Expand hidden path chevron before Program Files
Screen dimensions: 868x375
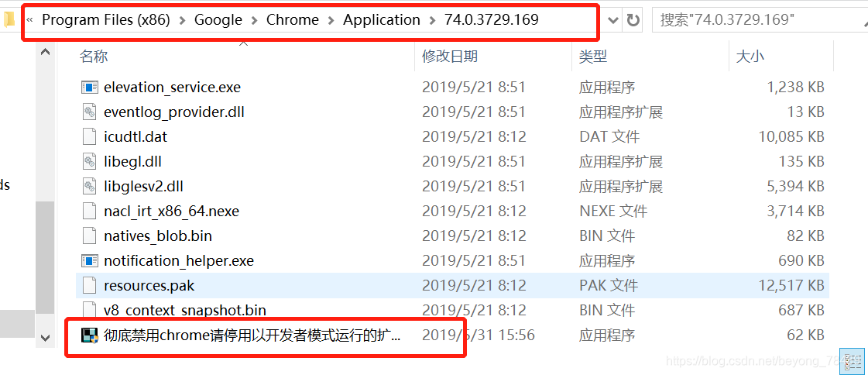tap(29, 20)
